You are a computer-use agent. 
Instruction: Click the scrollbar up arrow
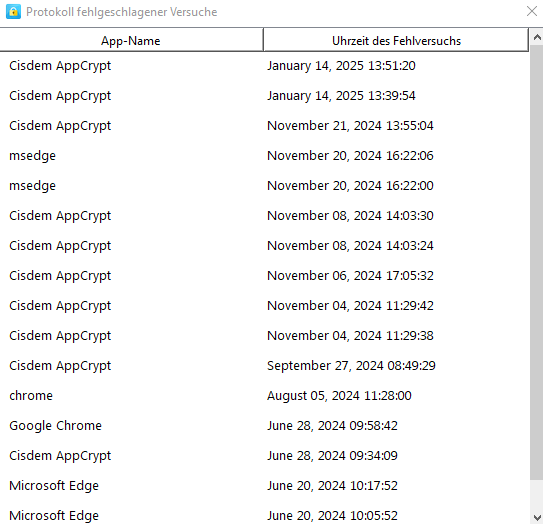536,37
